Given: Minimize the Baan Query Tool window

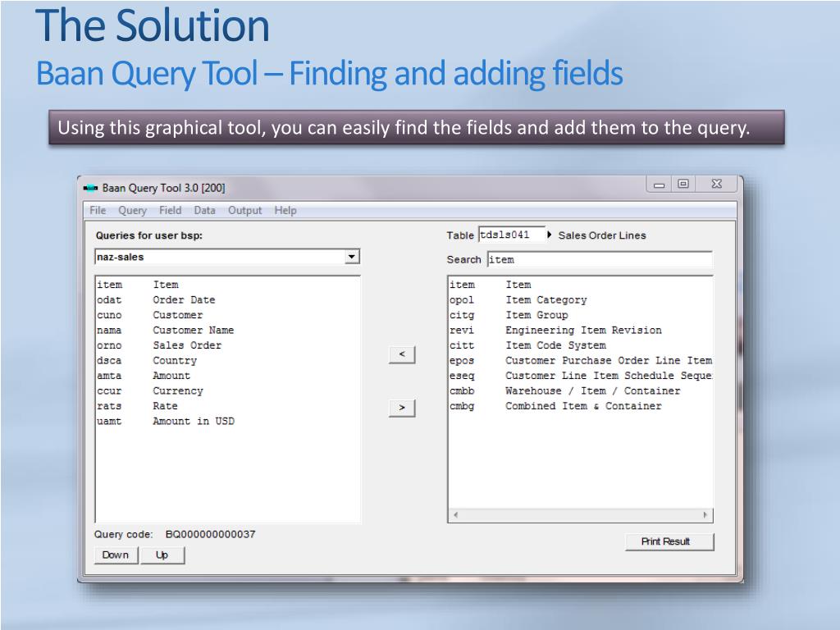Looking at the screenshot, I should (x=660, y=185).
